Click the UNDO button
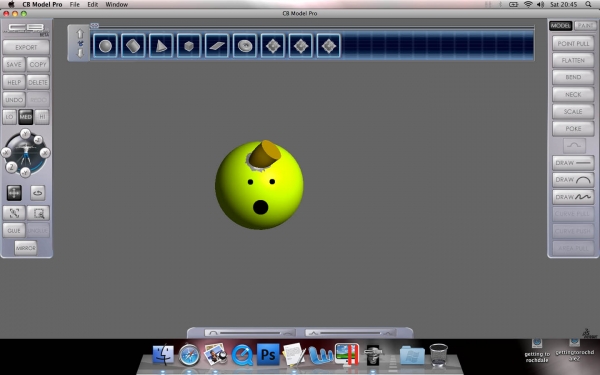The width and height of the screenshot is (600, 375). (x=14, y=99)
